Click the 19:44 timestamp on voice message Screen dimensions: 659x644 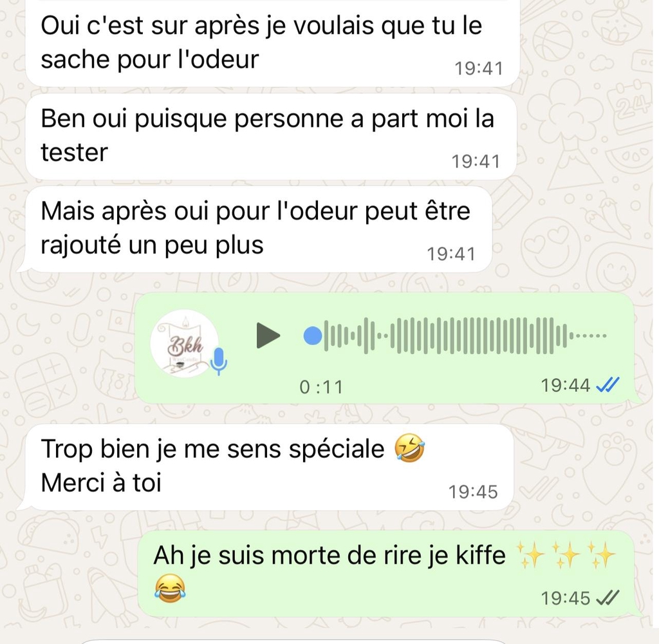(x=565, y=385)
